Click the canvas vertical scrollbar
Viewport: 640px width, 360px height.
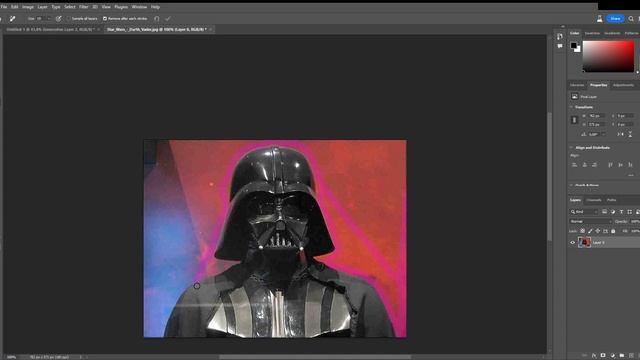coord(549,176)
